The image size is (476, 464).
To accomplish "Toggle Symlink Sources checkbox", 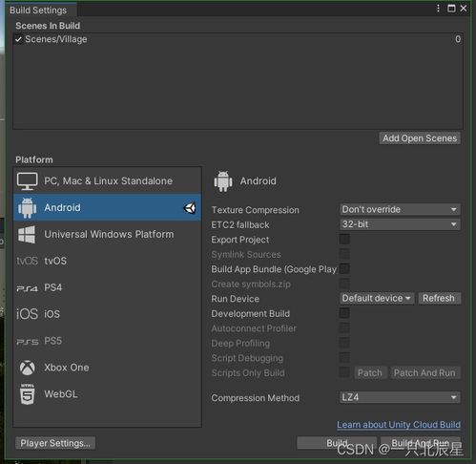I will click(x=344, y=254).
